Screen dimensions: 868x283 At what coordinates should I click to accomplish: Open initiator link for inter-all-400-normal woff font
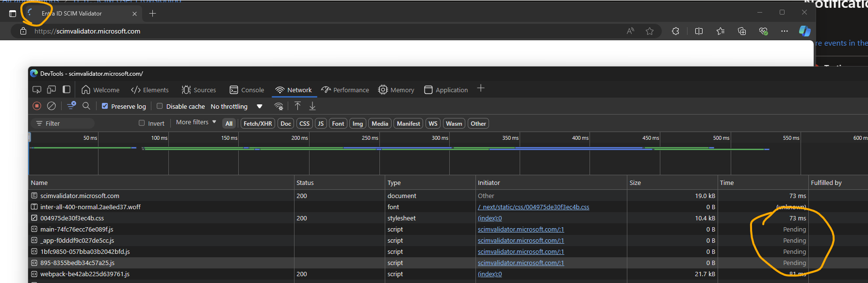click(534, 207)
